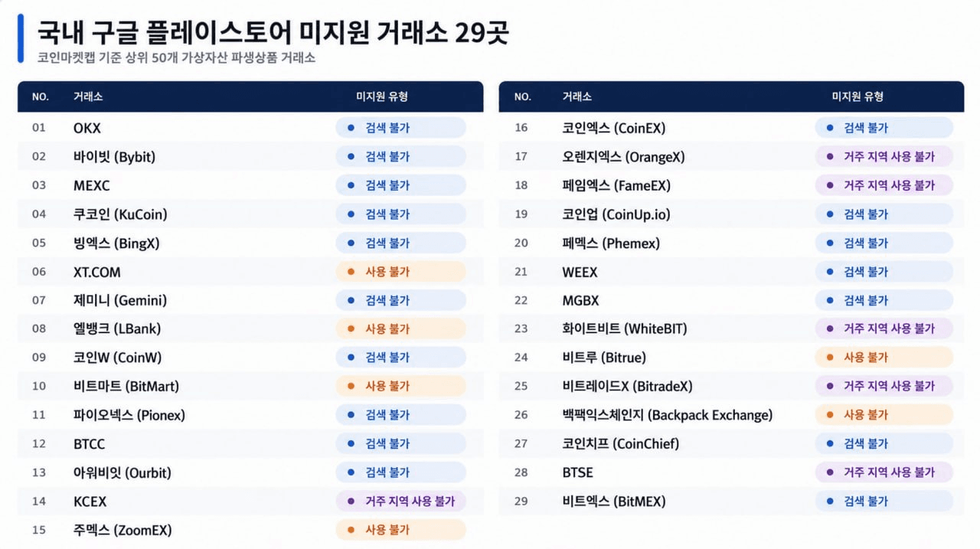Click the orange dot in XT.COM status badge
The width and height of the screenshot is (980, 549).
(351, 272)
